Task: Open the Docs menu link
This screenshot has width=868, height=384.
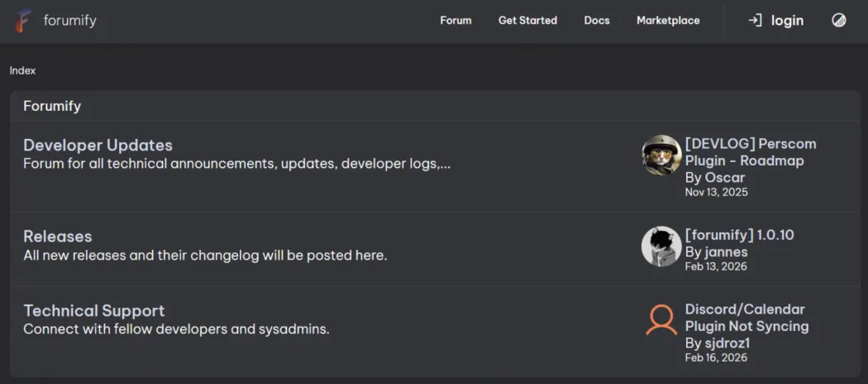Action: [x=596, y=21]
